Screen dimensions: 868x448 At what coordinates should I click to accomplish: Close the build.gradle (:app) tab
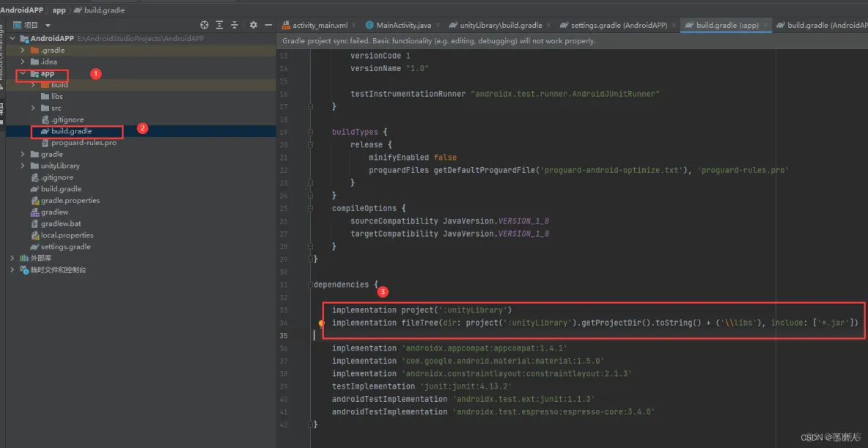[x=765, y=26]
